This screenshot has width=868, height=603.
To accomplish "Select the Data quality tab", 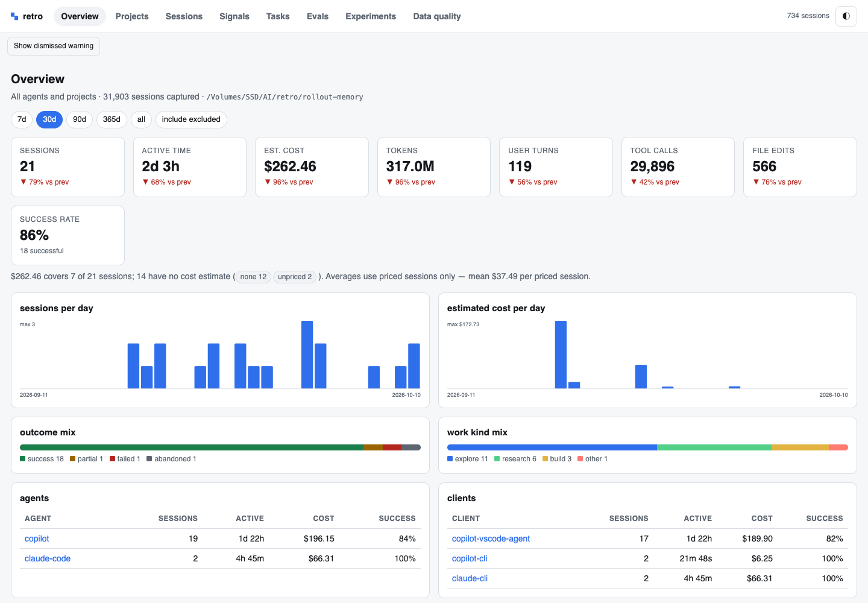I will coord(437,16).
